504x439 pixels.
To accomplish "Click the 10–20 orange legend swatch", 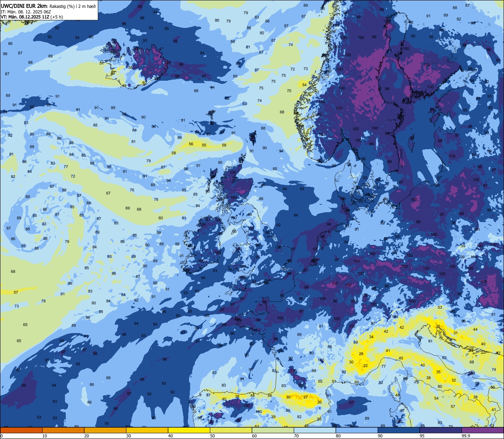I will point(63,430).
